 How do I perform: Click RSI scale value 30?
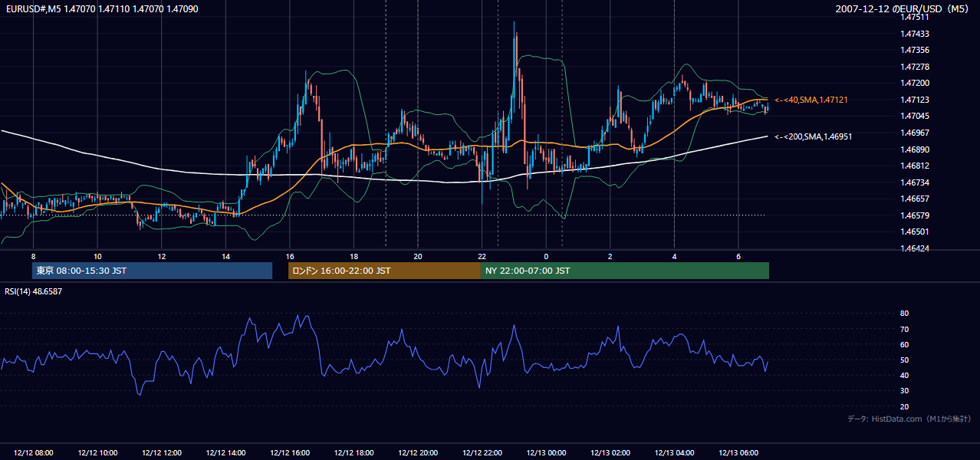[x=905, y=391]
